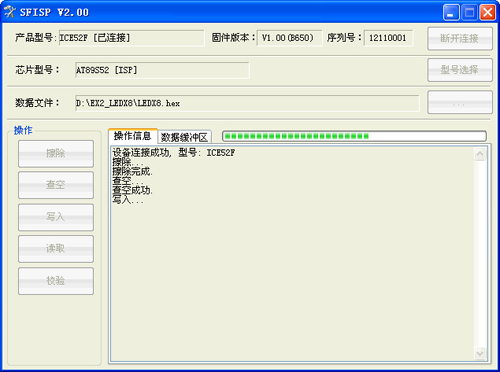Click the 查空 blank check button
This screenshot has height=372, width=500.
56,185
